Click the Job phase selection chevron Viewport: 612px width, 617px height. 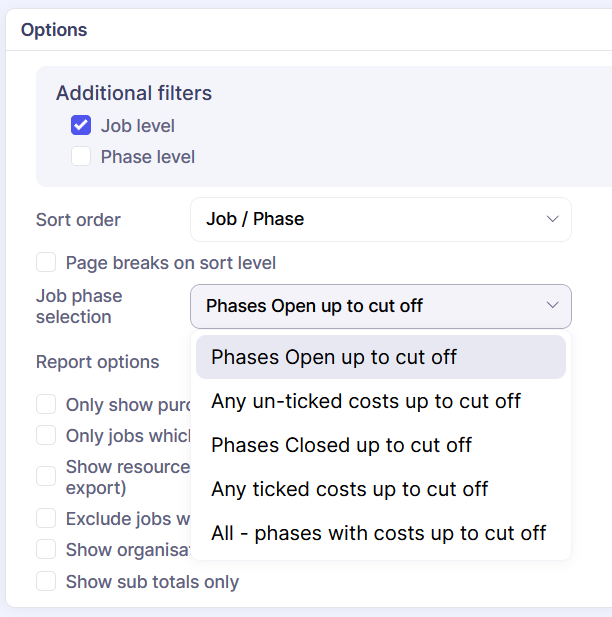(x=552, y=306)
